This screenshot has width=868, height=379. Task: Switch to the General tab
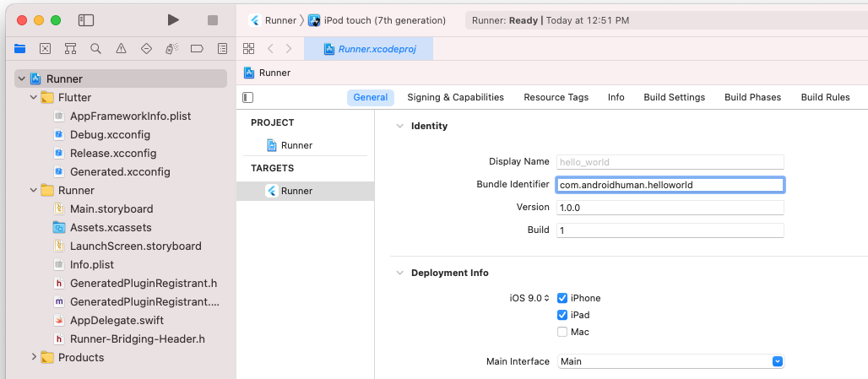(x=371, y=97)
